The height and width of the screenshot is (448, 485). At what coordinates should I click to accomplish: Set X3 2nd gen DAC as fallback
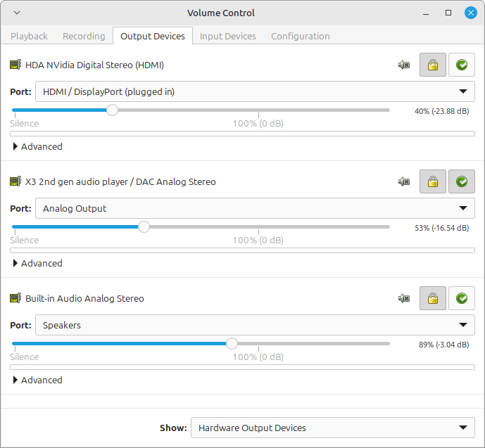click(462, 181)
